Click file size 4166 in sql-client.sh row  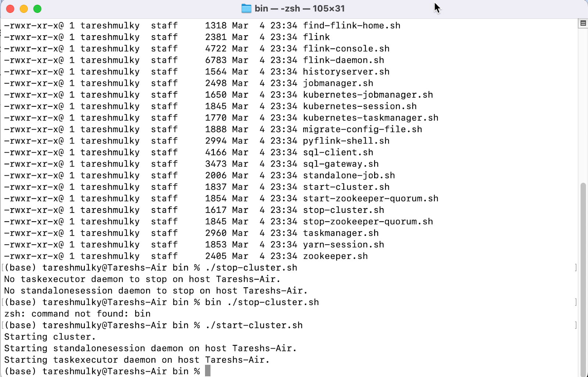point(216,152)
